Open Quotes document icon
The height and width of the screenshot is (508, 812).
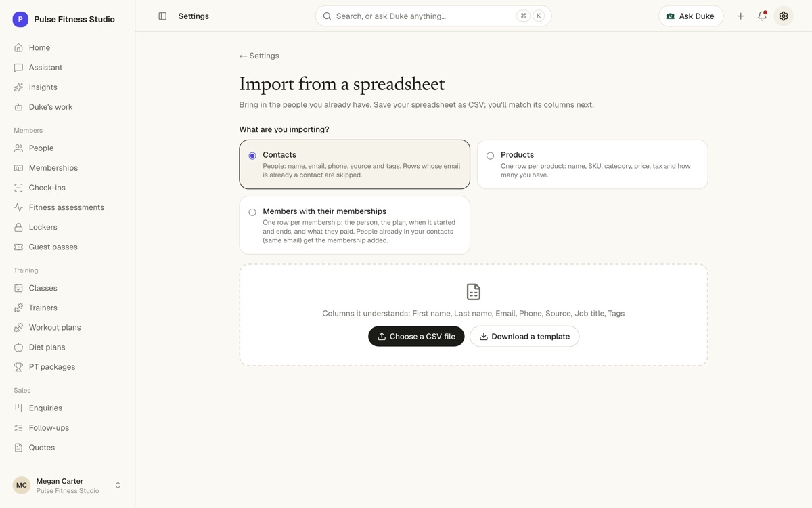18,448
